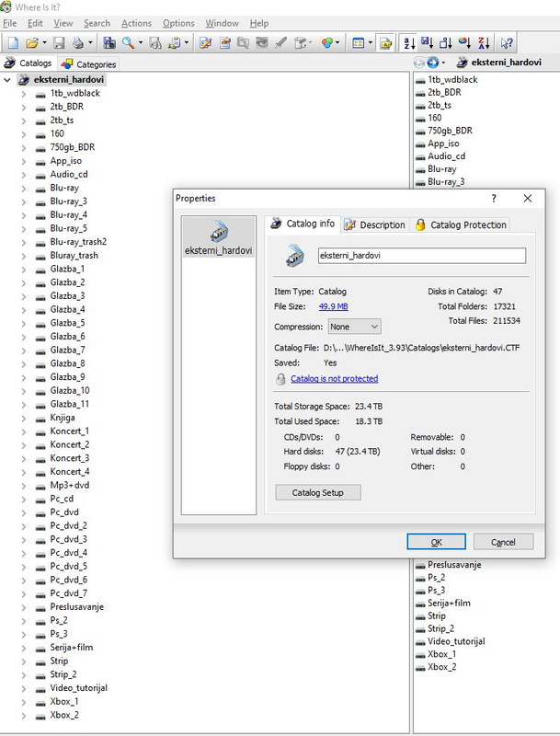Viewport: 560px width, 736px height.
Task: Click the sort by disk floppy icon
Action: 428,43
